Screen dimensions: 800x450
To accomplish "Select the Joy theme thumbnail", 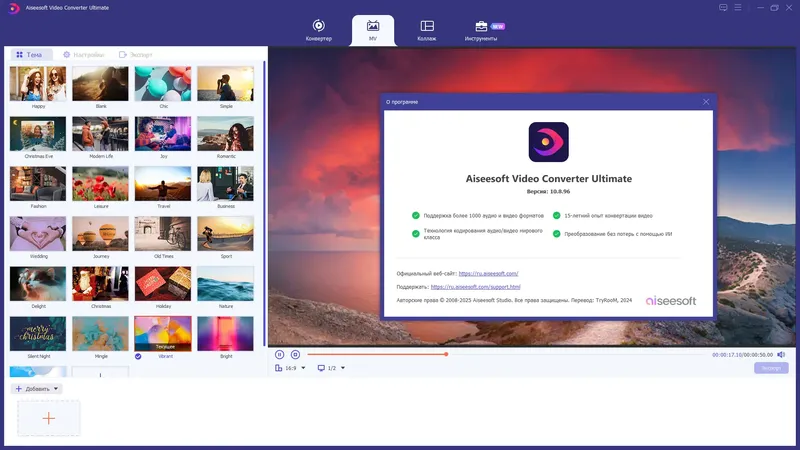I will 163,134.
